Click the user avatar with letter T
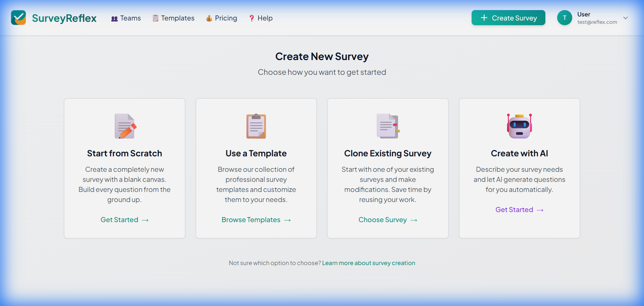This screenshot has width=644, height=306. 565,18
